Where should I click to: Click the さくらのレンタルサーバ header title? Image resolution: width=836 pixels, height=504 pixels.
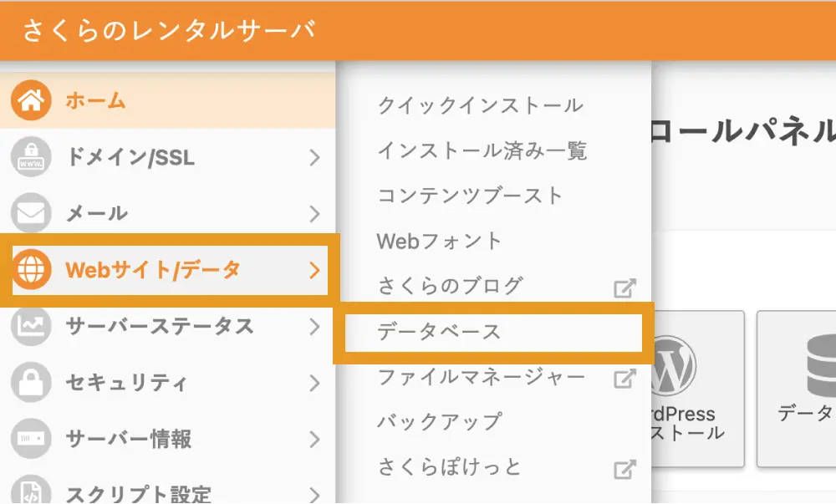tap(170, 30)
